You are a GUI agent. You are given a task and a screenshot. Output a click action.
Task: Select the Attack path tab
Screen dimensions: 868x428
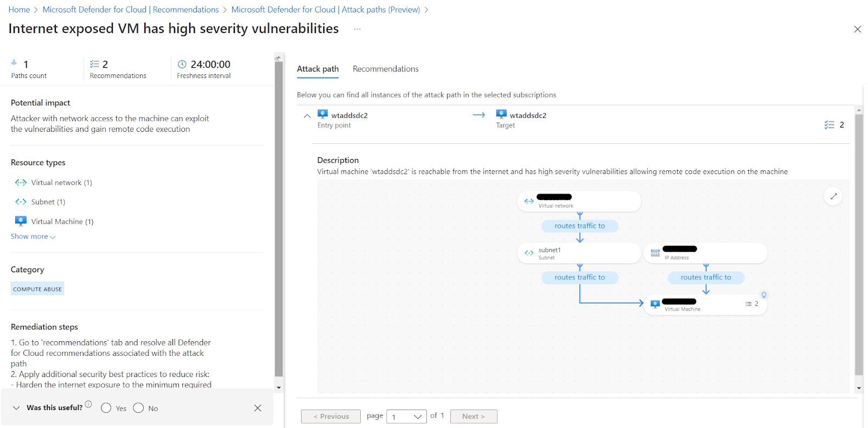click(318, 69)
